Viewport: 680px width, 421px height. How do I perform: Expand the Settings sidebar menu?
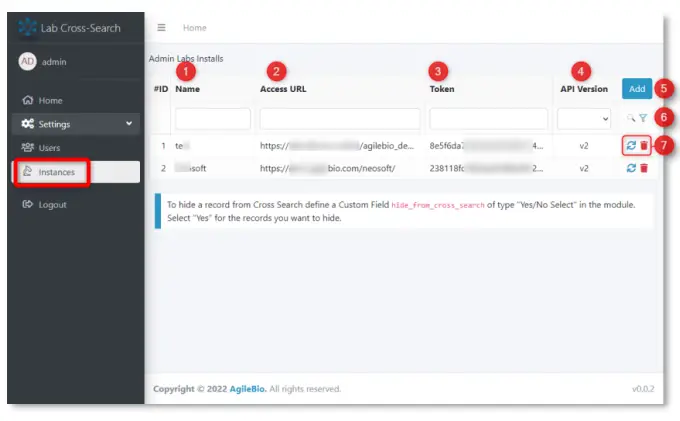(76, 124)
